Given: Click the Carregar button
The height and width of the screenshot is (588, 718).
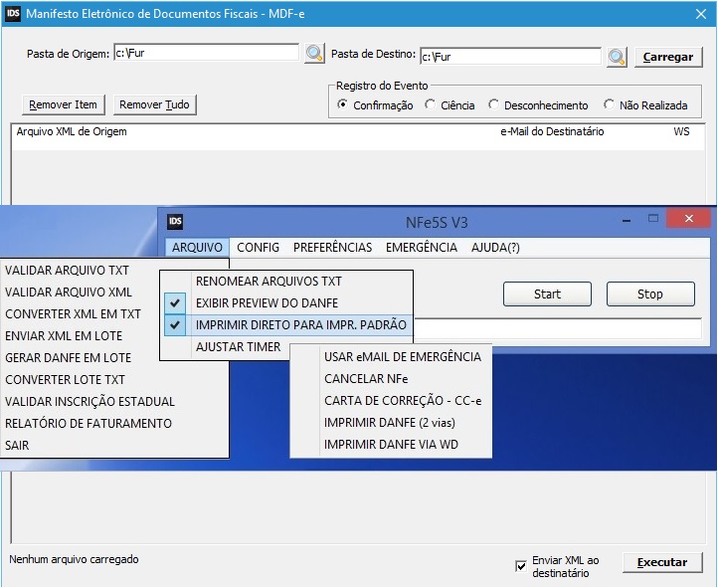Looking at the screenshot, I should point(668,58).
